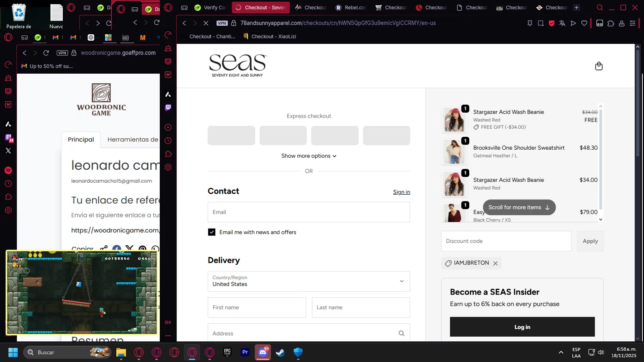Click the Brooksville One Shoulder Sweatshirt thumbnail
This screenshot has height=362, width=644.
coord(454,152)
